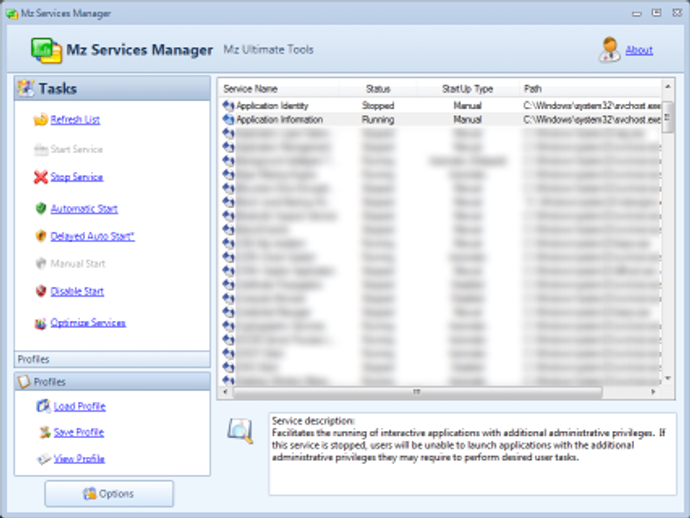Click the title bar application icon

[x=12, y=14]
